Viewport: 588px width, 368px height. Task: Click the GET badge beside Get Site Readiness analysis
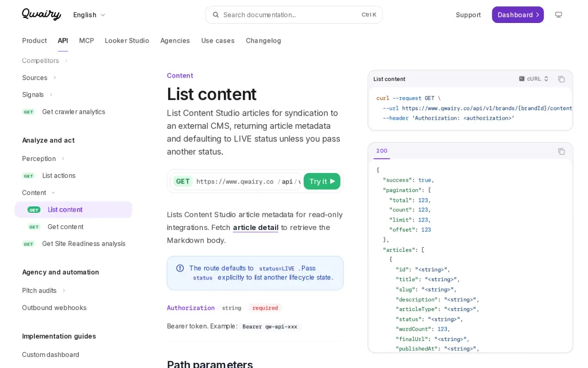(x=29, y=244)
